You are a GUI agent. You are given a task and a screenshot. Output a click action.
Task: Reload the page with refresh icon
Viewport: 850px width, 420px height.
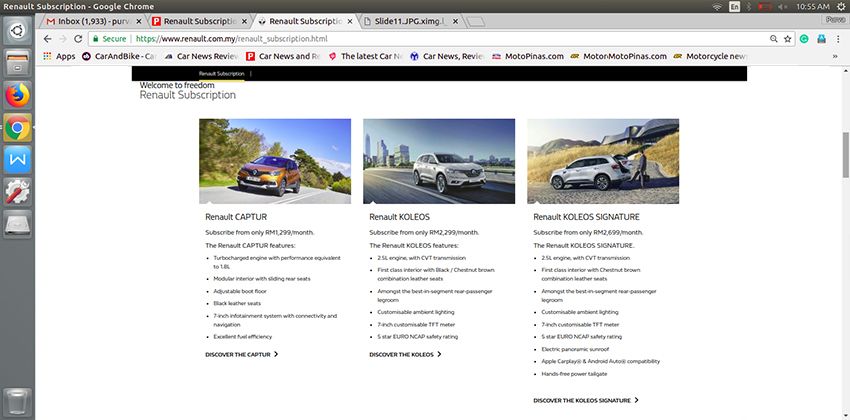(x=78, y=39)
